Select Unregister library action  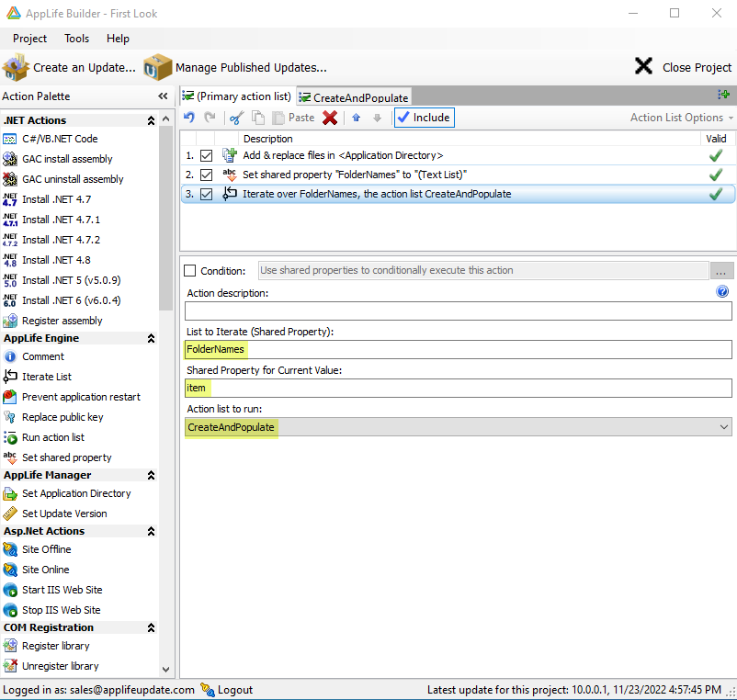[51, 666]
